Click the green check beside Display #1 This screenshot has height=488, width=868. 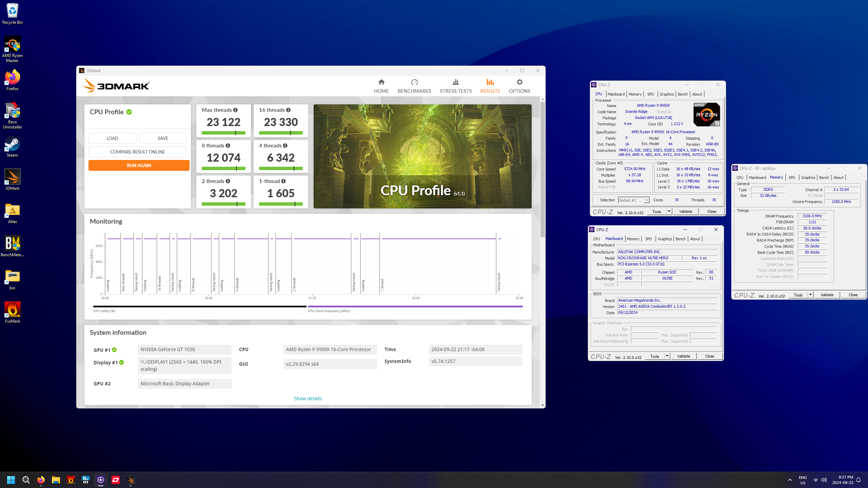121,362
